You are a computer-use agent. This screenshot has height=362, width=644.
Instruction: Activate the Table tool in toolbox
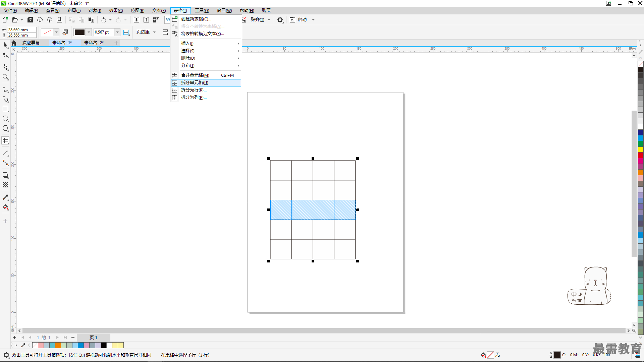[5, 141]
